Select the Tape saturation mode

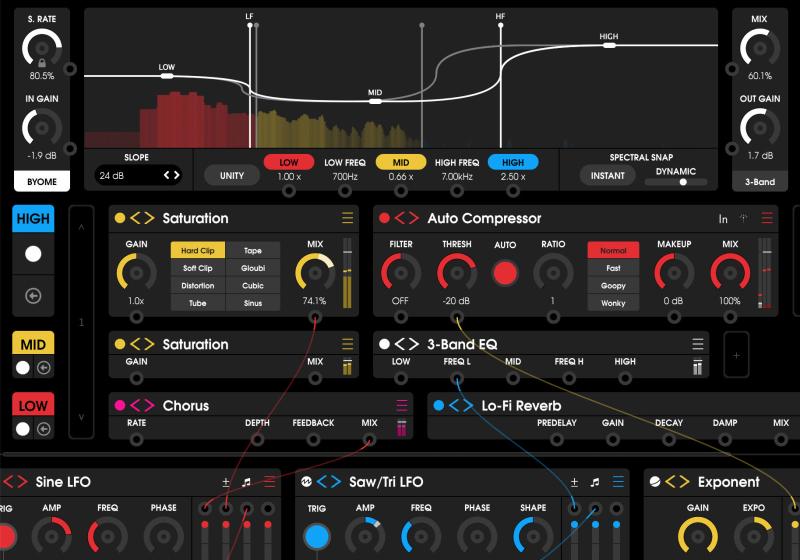click(253, 250)
